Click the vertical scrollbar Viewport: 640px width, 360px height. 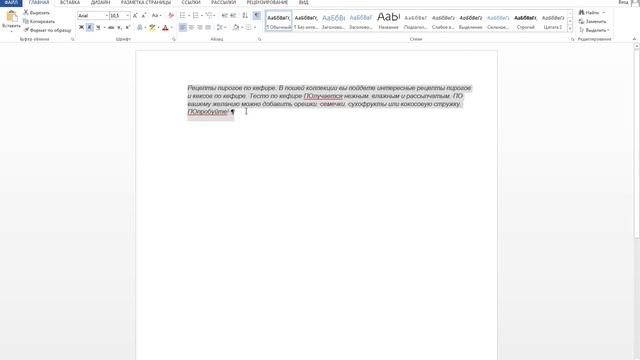coord(636,143)
